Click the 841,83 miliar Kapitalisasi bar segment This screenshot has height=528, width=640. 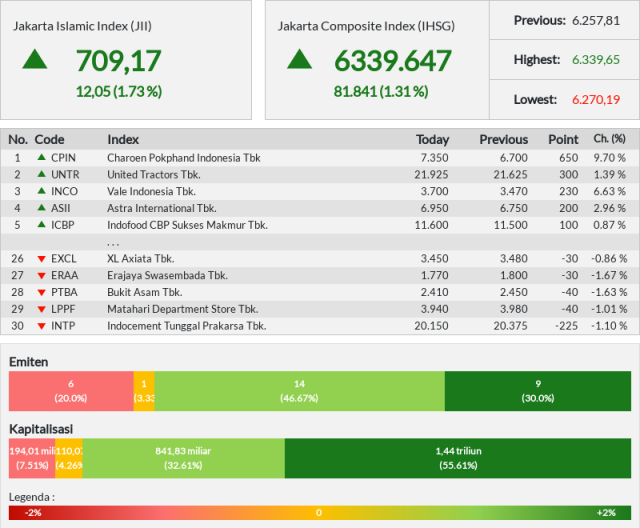[x=183, y=458]
